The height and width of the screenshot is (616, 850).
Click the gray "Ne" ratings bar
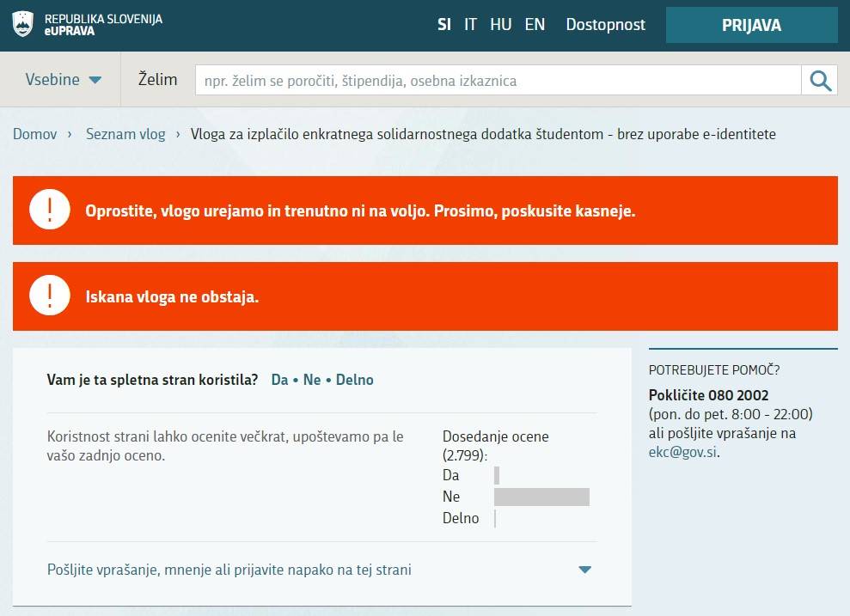coord(541,497)
